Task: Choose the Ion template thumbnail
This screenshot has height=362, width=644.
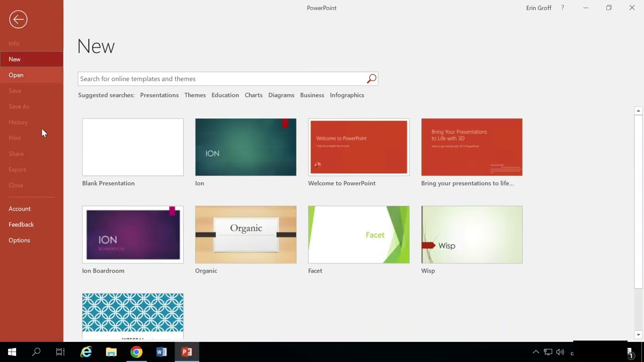Action: pos(246,147)
